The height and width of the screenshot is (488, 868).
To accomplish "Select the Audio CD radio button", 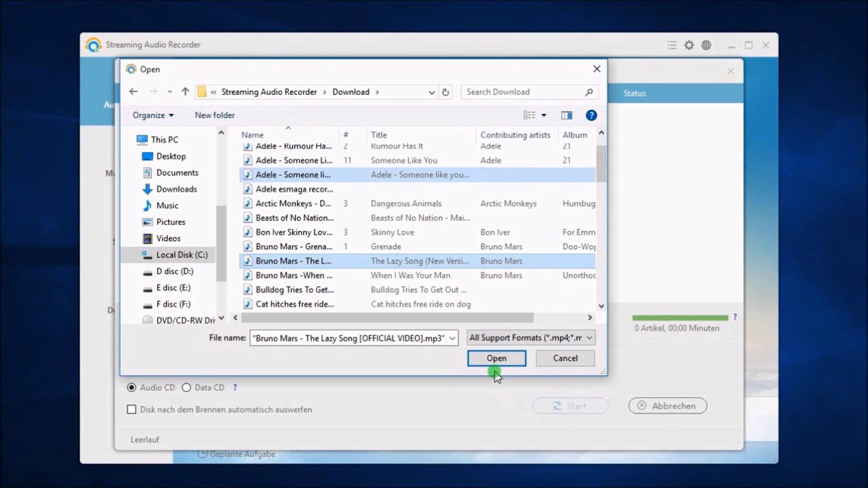I will 132,388.
